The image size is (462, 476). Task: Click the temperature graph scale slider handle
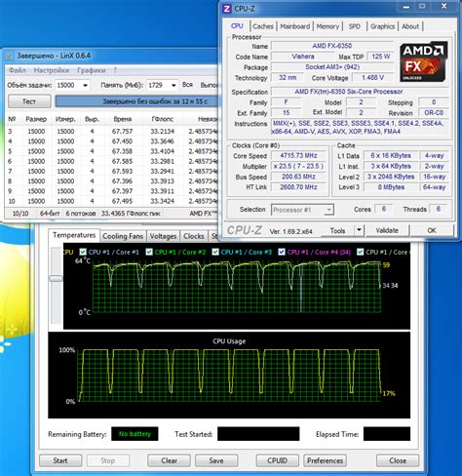point(56,278)
